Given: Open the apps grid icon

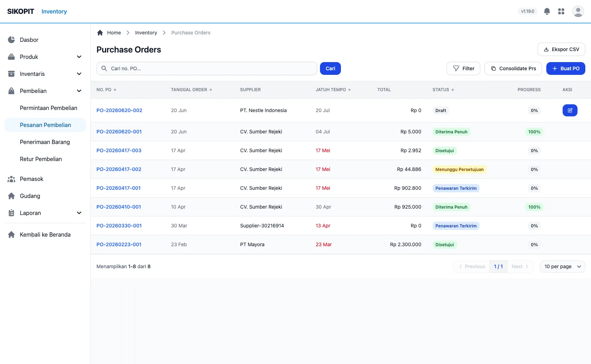Looking at the screenshot, I should click(561, 11).
